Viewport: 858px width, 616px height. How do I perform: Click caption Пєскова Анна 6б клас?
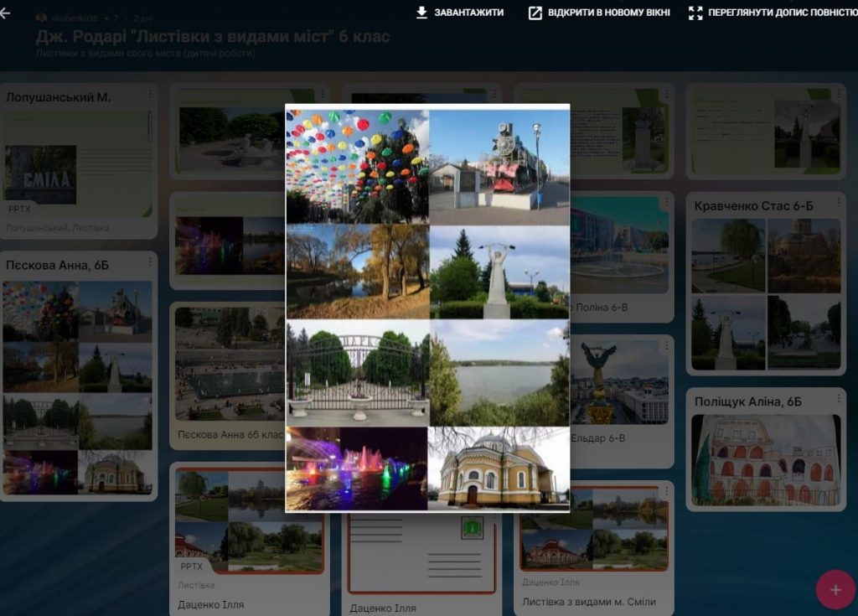click(x=230, y=434)
